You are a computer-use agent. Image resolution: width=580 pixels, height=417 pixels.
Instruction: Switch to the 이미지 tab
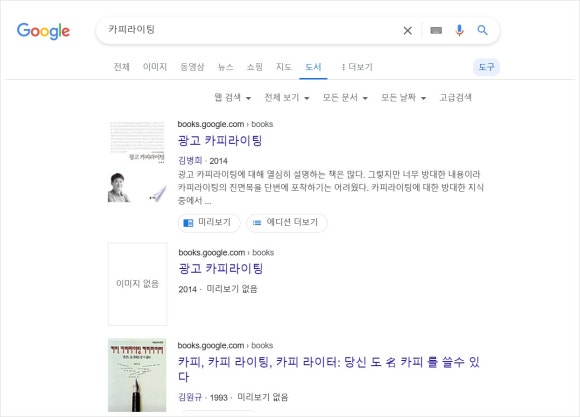(x=155, y=67)
